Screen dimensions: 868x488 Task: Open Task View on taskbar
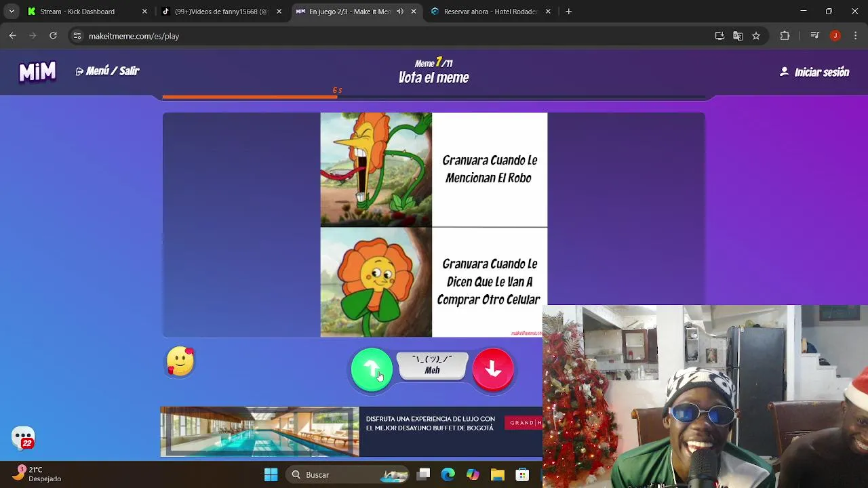pos(424,474)
